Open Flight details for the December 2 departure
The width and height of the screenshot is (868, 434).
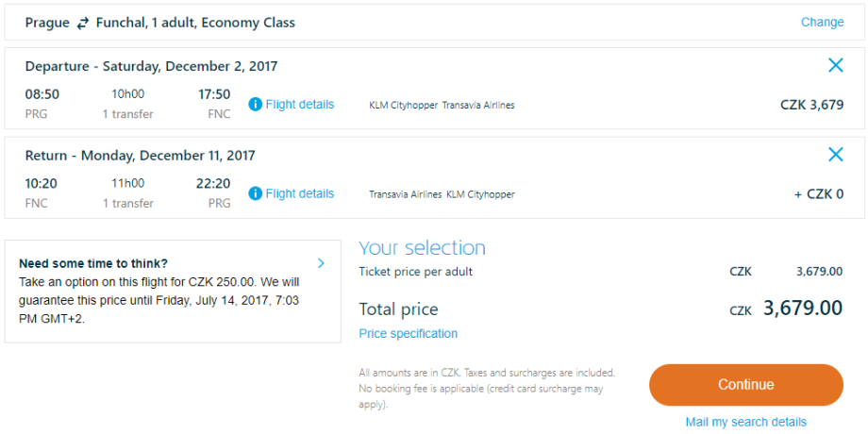[x=299, y=105]
